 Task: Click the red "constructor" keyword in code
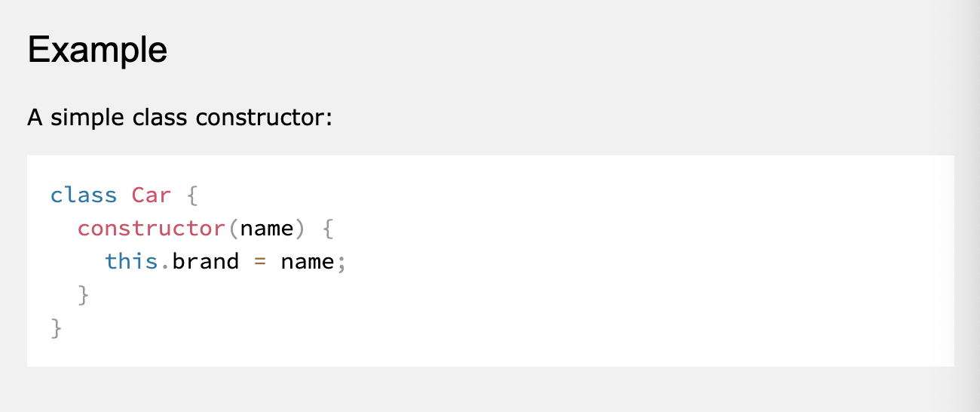click(152, 228)
